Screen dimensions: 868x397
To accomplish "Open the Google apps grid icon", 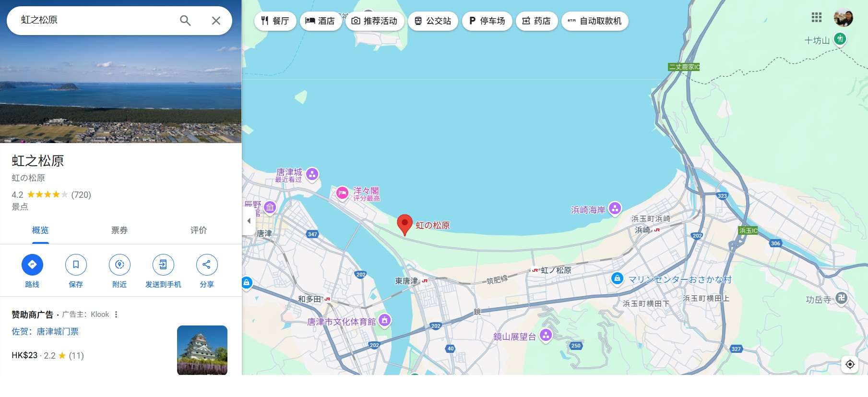I will point(816,18).
